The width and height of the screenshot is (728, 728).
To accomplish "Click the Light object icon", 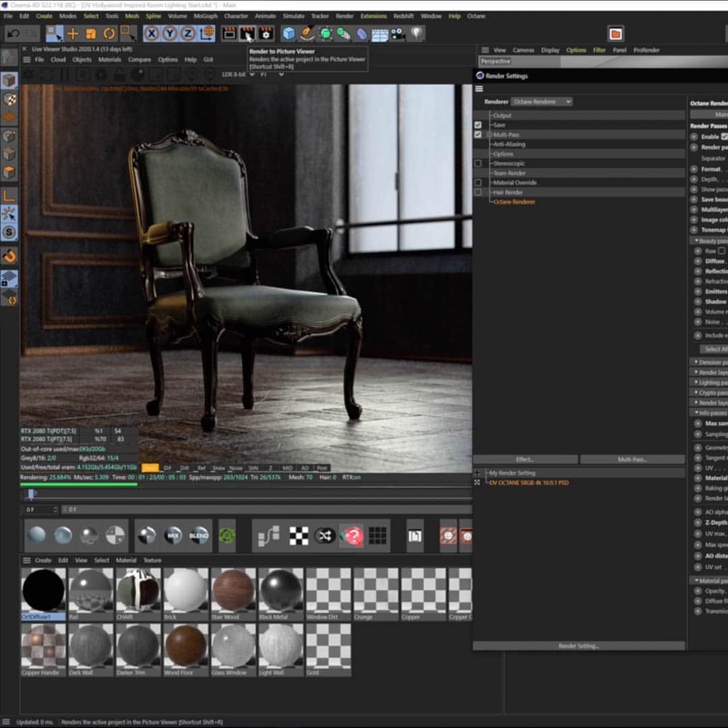I will coord(417,34).
